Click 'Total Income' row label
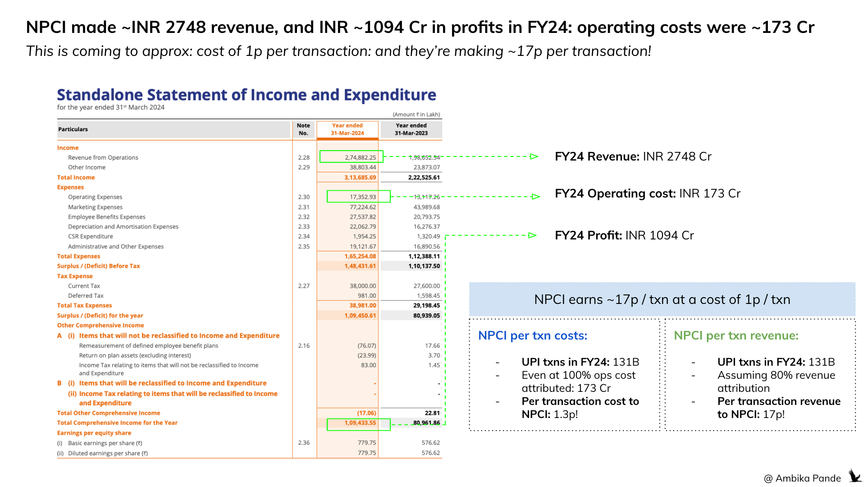This screenshot has width=868, height=487. coord(76,178)
